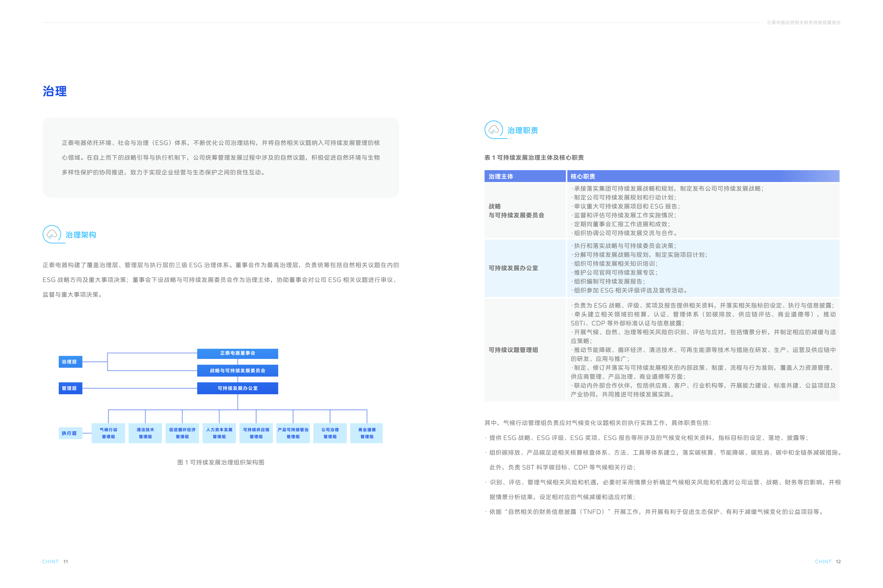883x588 pixels.
Task: Select the 治理层 label box
Action: 70,362
